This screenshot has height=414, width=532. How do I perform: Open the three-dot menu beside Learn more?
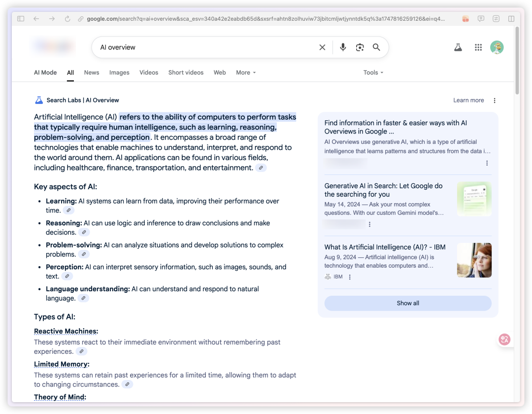point(495,100)
